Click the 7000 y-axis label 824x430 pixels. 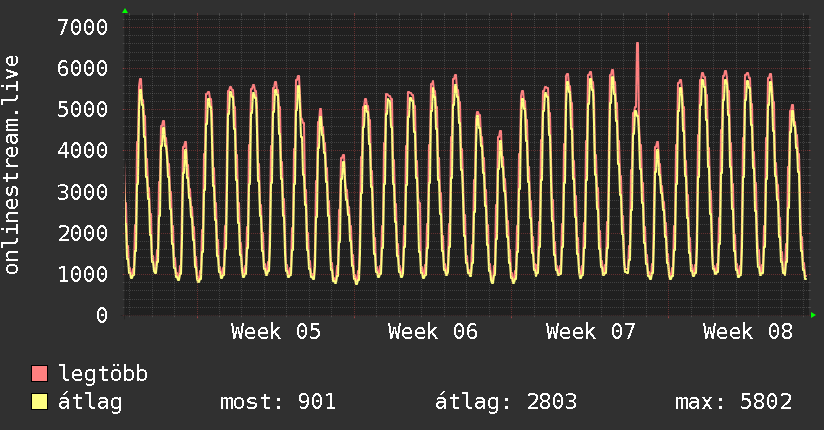coord(83,27)
